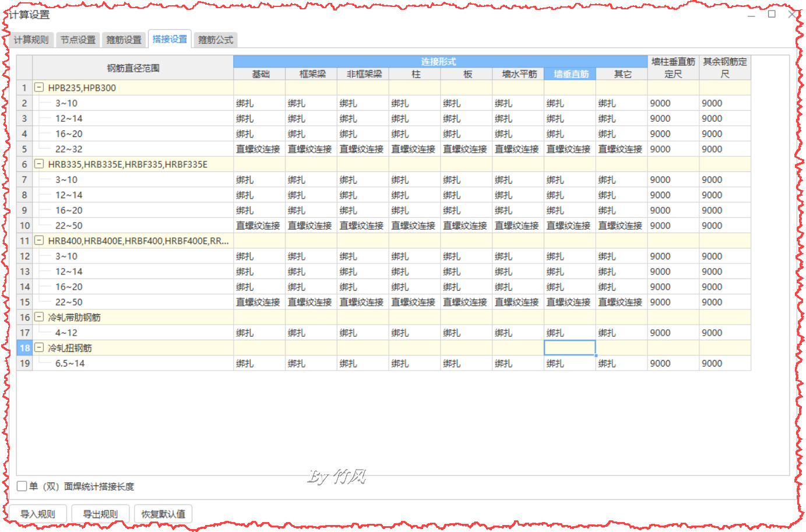Select the 基础 column header
The image size is (806, 532).
tap(260, 74)
